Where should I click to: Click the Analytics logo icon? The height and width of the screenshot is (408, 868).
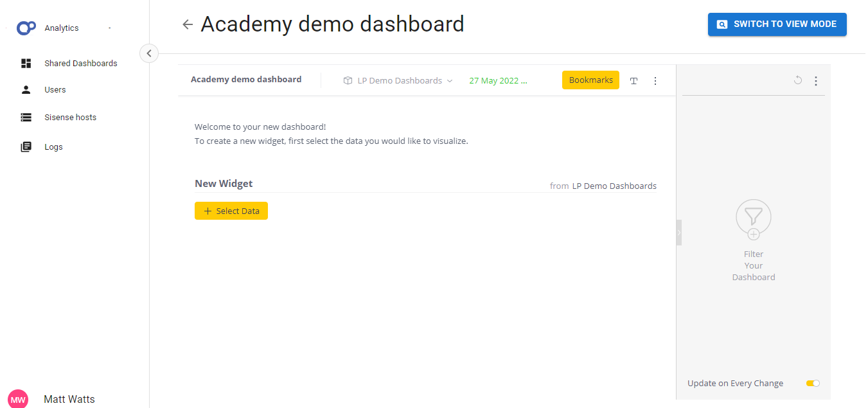(x=26, y=28)
